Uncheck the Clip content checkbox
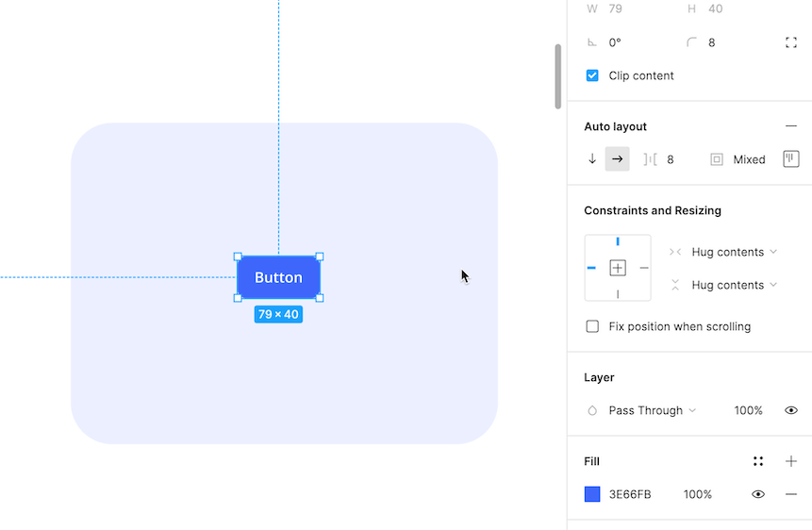 (x=592, y=75)
